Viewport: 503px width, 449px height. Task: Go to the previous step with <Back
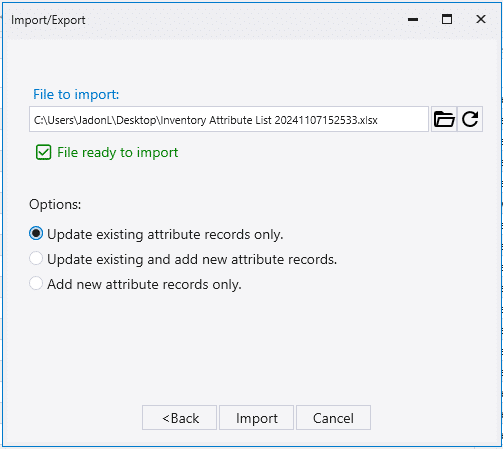tap(179, 418)
